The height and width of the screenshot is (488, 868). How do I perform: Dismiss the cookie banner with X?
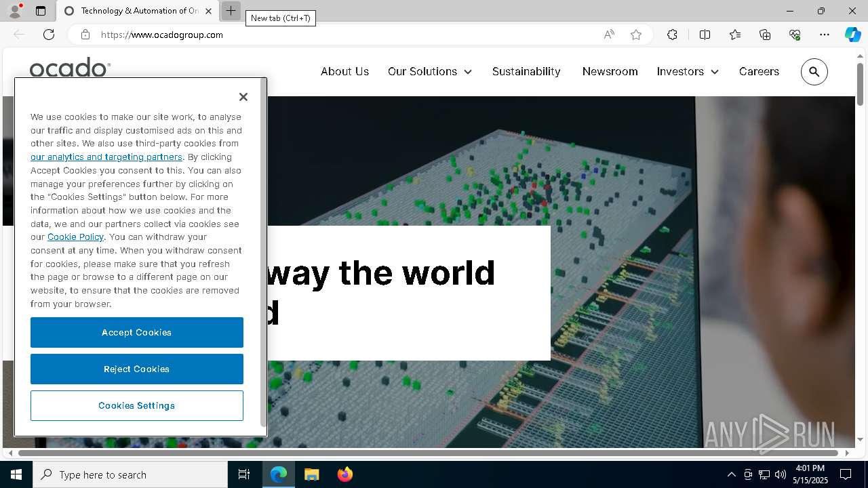coord(243,97)
